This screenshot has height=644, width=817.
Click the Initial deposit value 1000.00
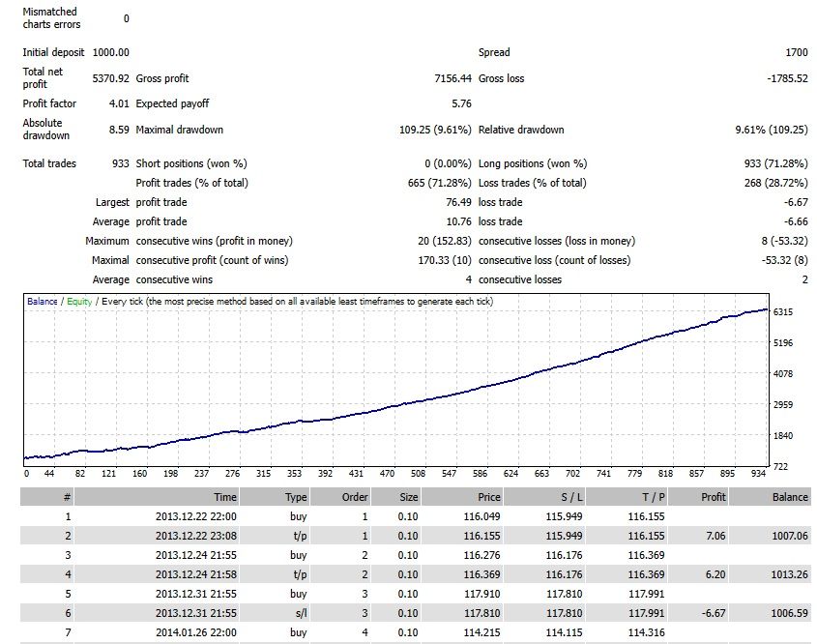[x=110, y=52]
